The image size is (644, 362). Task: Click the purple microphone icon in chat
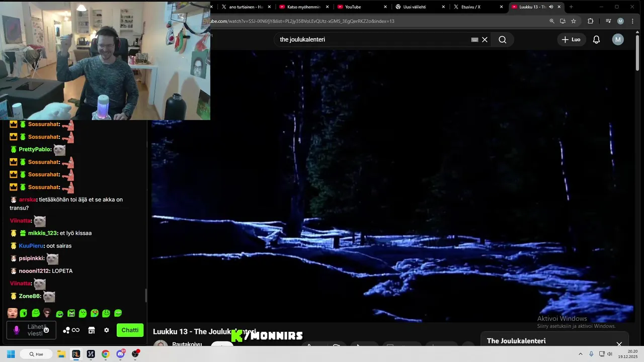tap(17, 330)
